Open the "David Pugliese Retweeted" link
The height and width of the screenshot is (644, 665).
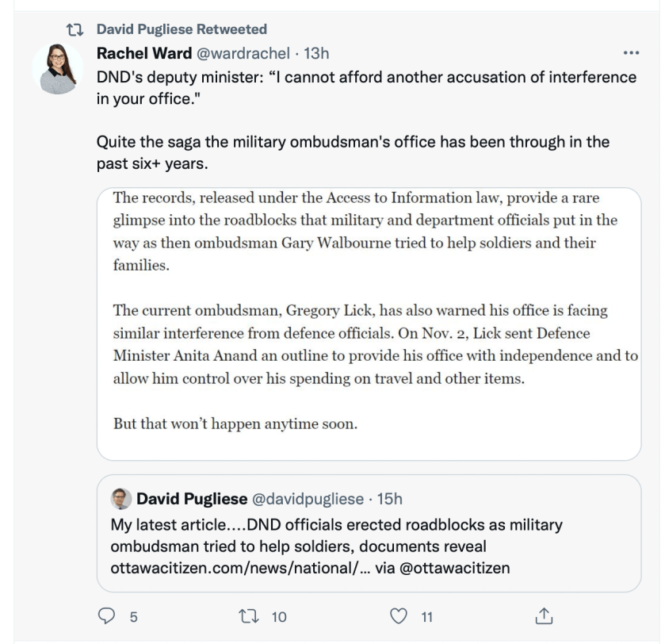click(182, 30)
